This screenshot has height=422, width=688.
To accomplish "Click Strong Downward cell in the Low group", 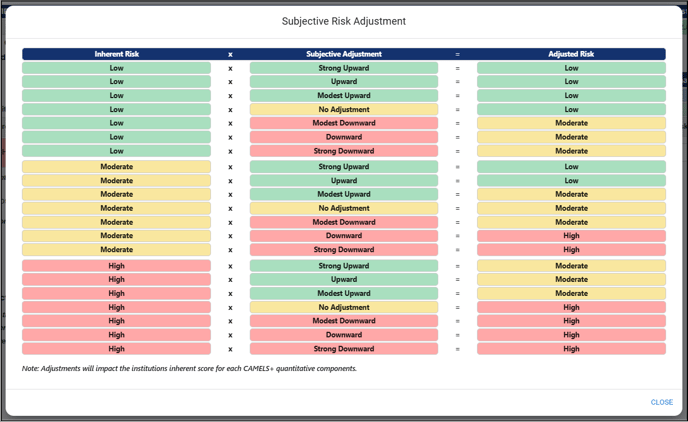I will (x=344, y=151).
